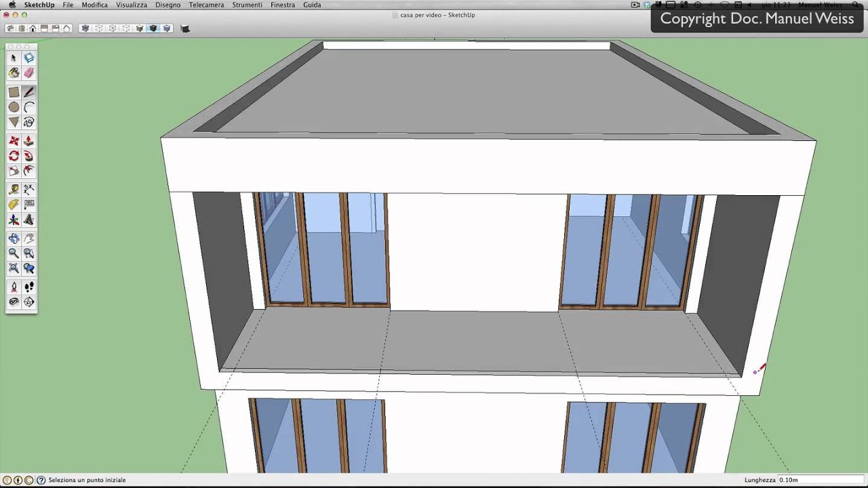Click Zoom Extents tool

point(14,268)
